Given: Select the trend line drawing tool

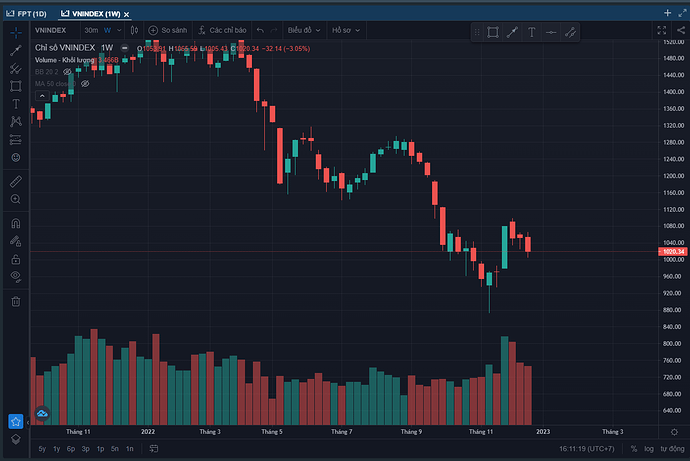Looking at the screenshot, I should coord(16,49).
